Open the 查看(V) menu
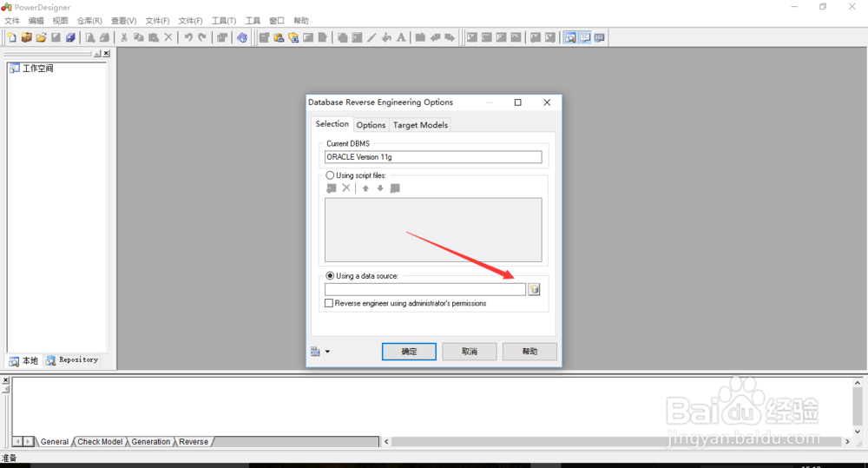The image size is (868, 468). tap(123, 21)
